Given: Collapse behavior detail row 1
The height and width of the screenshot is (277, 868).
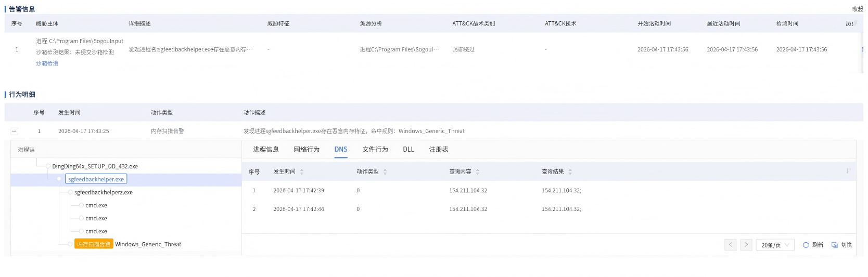Looking at the screenshot, I should [x=15, y=131].
